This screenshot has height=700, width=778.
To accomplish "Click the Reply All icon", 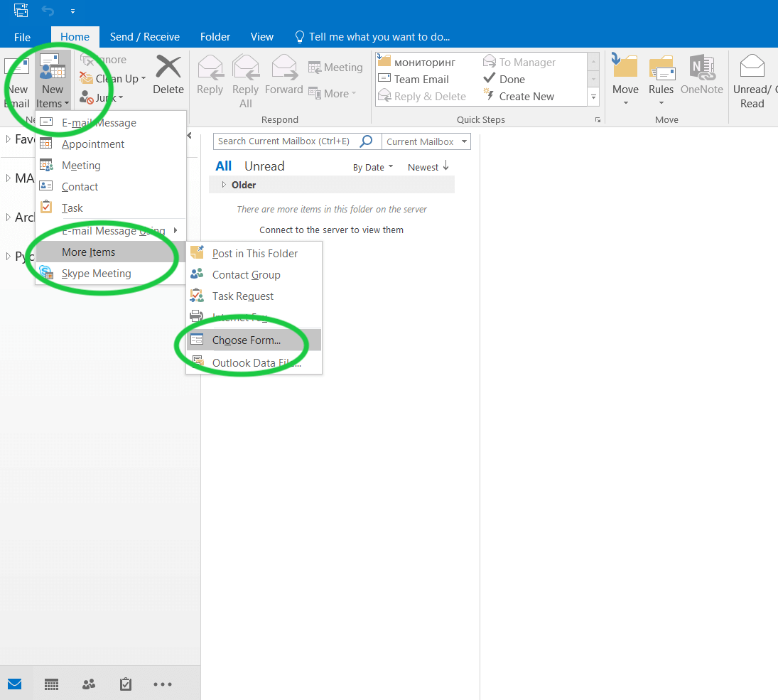I will point(246,67).
